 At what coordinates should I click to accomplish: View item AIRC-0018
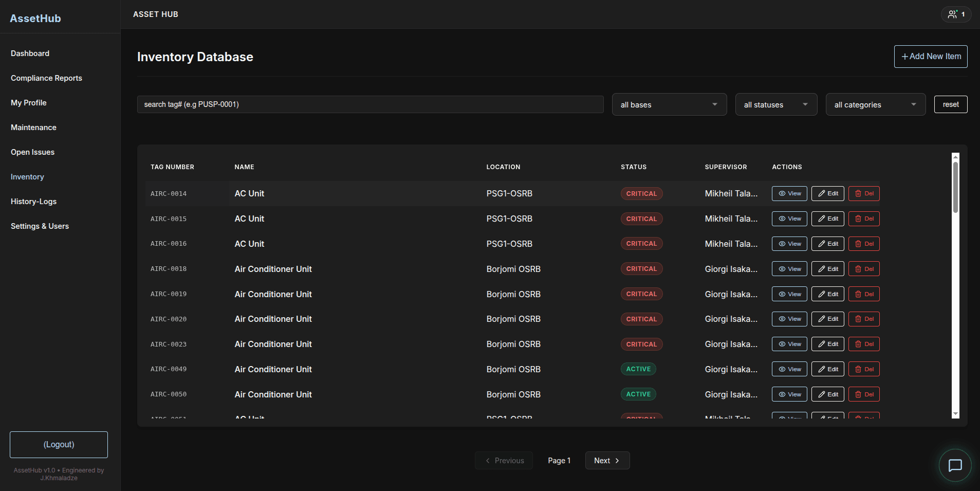tap(789, 269)
